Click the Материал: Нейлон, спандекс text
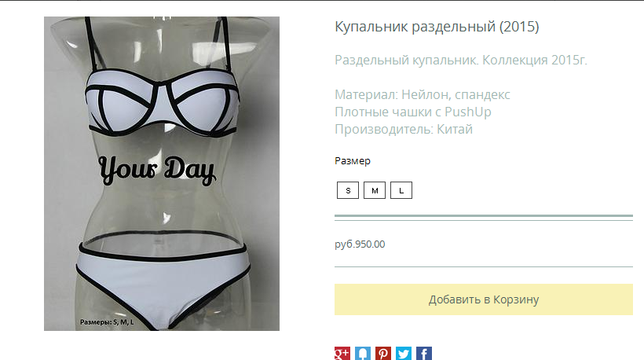 tap(423, 94)
